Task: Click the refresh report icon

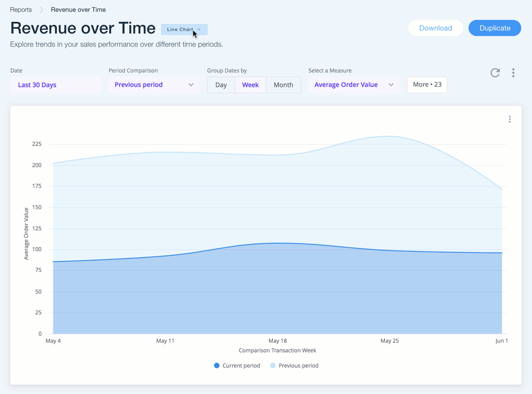Action: tap(495, 72)
